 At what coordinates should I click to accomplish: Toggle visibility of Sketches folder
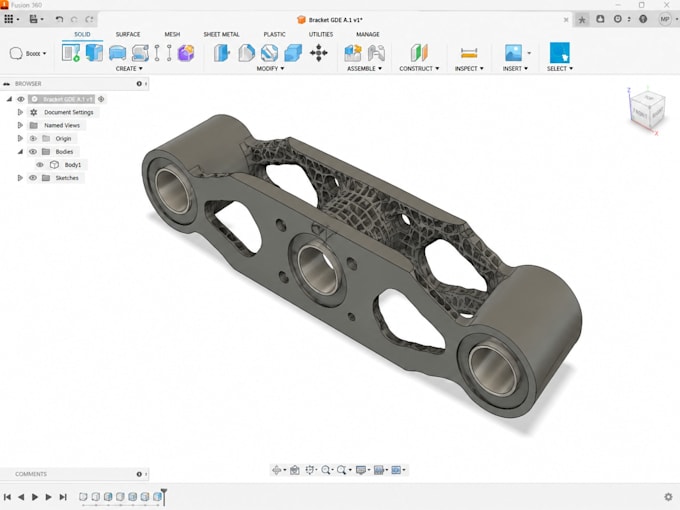[33, 178]
